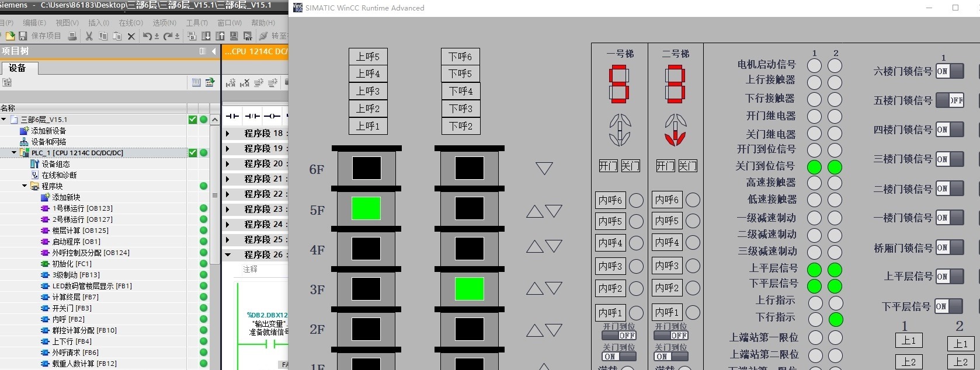Click the upload from device icon
The width and height of the screenshot is (980, 370).
click(220, 36)
